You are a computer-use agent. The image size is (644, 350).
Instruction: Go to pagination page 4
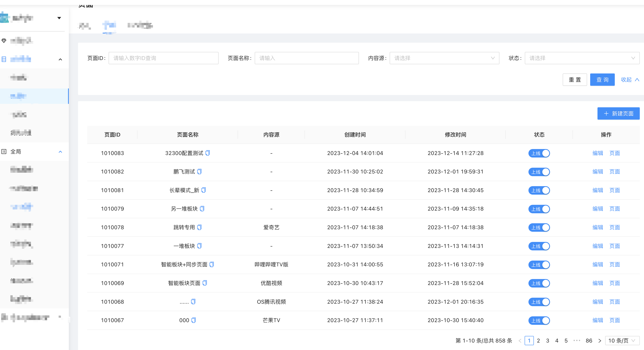(x=557, y=341)
